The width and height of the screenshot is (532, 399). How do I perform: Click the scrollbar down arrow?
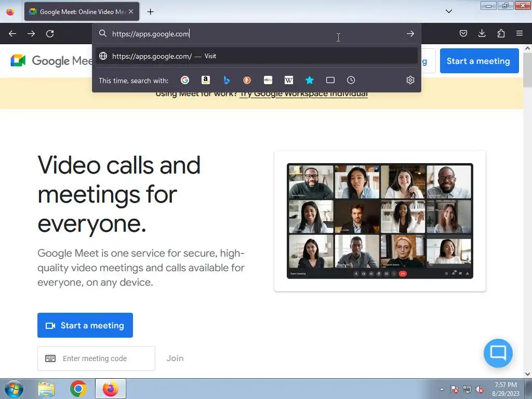(x=527, y=374)
